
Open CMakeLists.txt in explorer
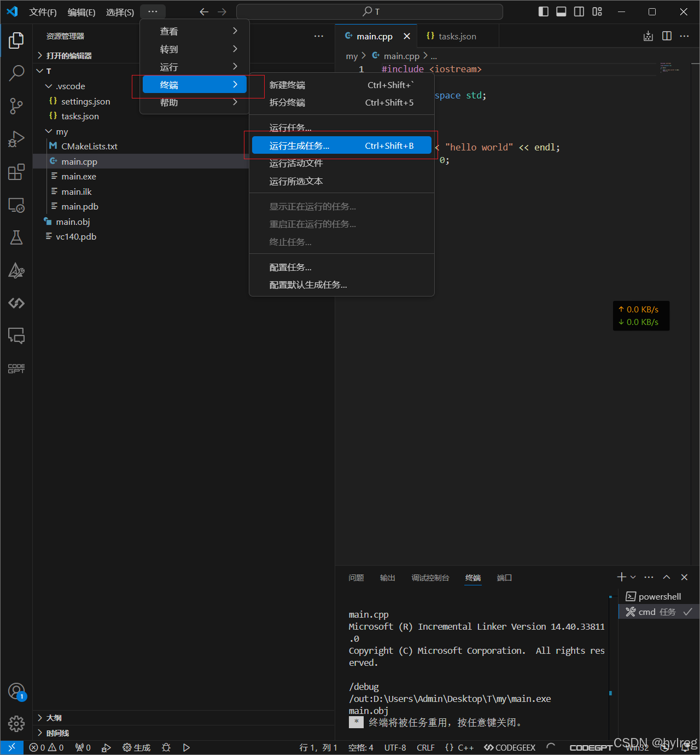coord(89,146)
